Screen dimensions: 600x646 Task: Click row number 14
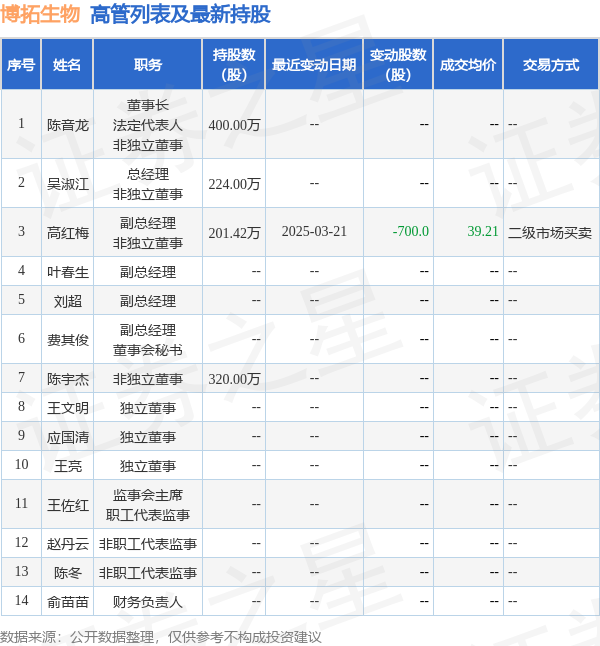click(21, 600)
